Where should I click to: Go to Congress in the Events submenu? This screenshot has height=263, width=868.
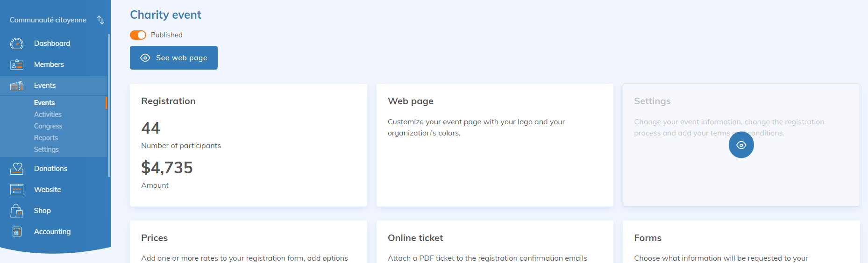point(48,126)
